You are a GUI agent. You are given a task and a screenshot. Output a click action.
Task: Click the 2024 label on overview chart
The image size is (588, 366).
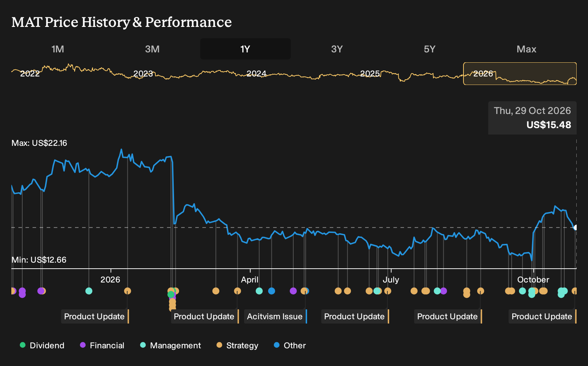(256, 74)
